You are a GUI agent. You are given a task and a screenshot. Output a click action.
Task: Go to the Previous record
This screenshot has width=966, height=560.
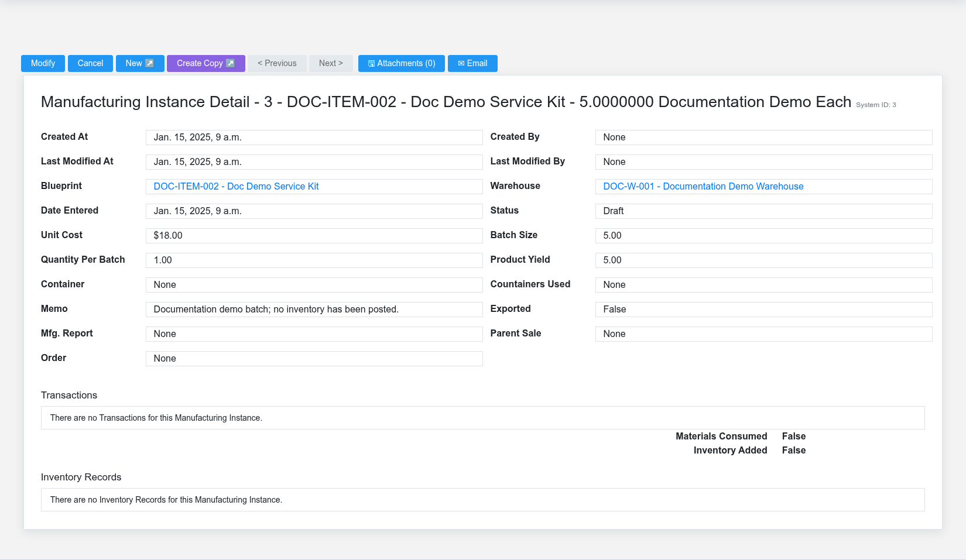tap(277, 63)
